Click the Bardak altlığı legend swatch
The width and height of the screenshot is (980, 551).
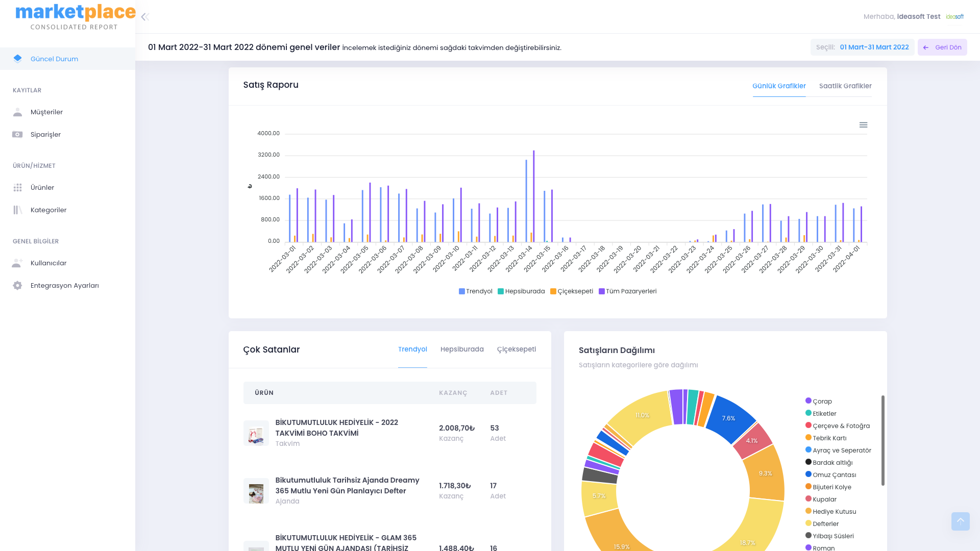pos(808,462)
